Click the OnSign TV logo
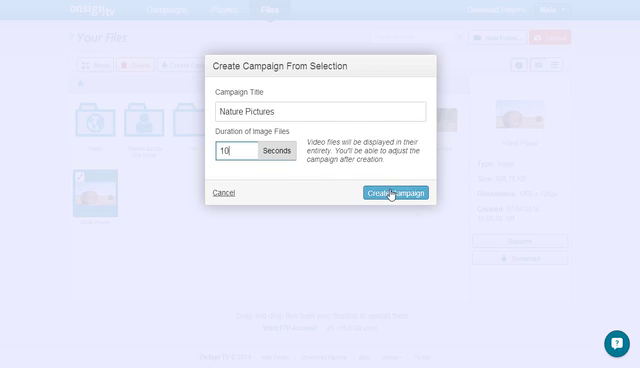The width and height of the screenshot is (640, 368). pyautogui.click(x=92, y=10)
